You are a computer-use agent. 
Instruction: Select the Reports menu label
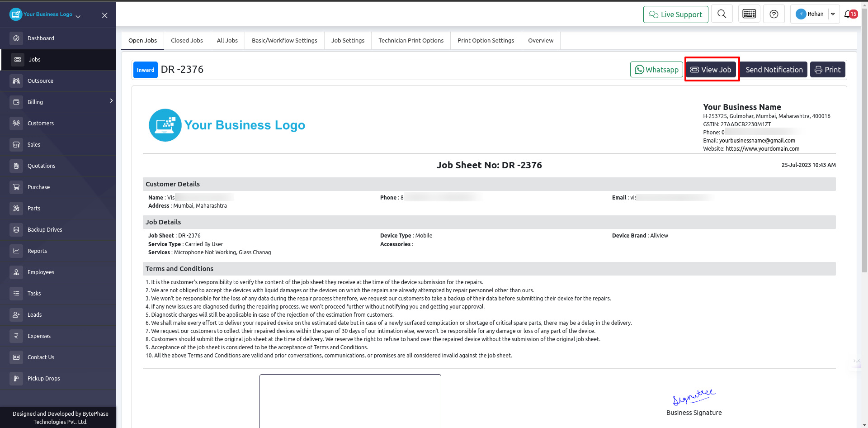[37, 251]
